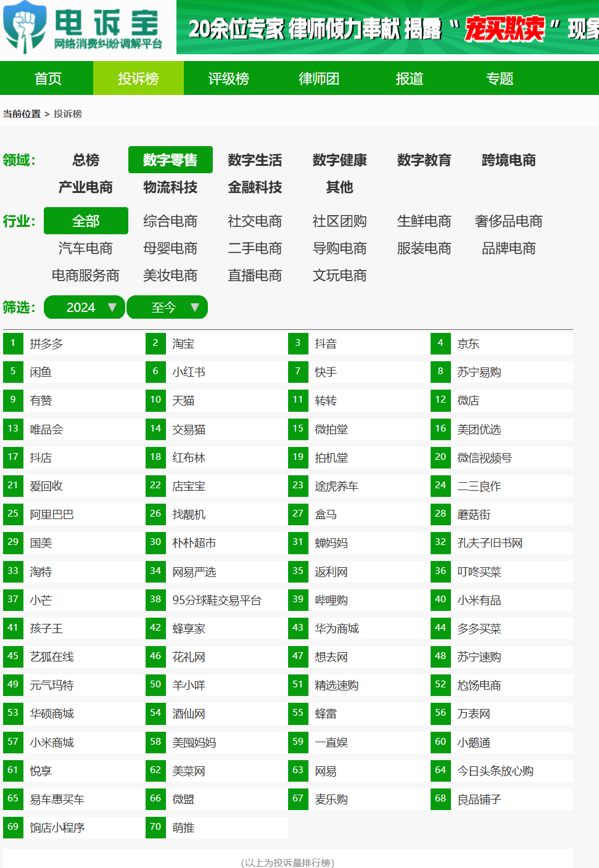This screenshot has height=868, width=599.
Task: Open rank 23 途虎养车 entry
Action: click(x=359, y=486)
